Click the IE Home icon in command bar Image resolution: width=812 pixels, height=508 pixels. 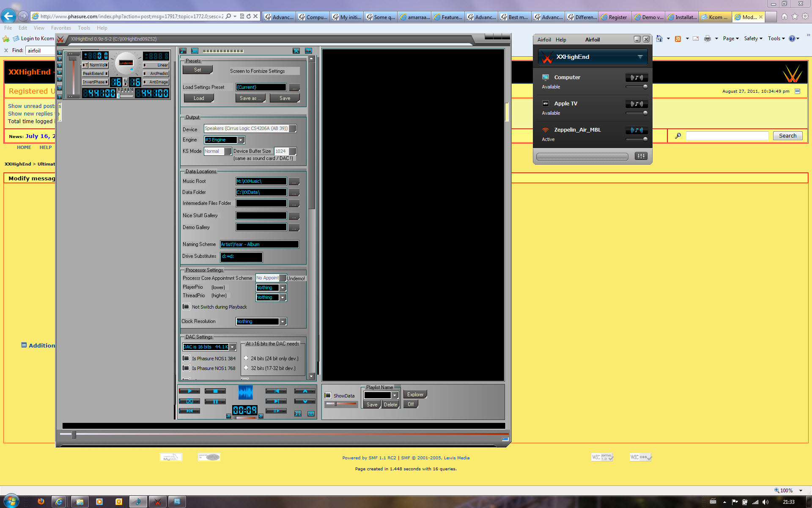659,39
